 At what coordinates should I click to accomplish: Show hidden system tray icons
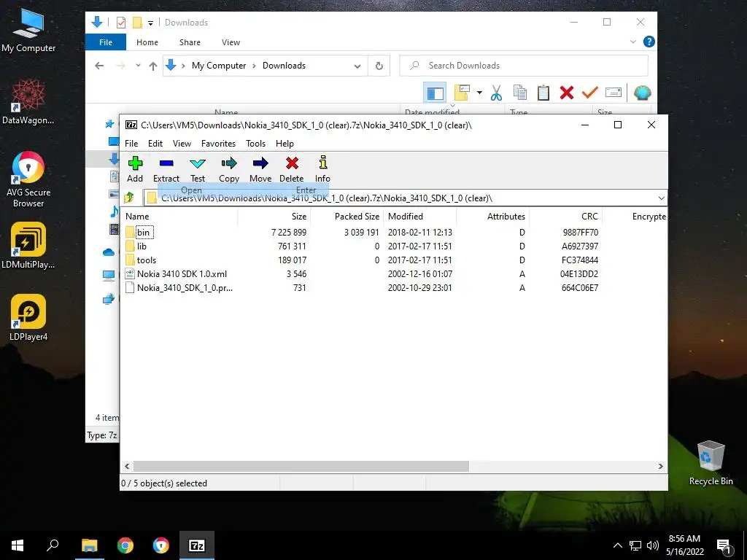pyautogui.click(x=617, y=545)
